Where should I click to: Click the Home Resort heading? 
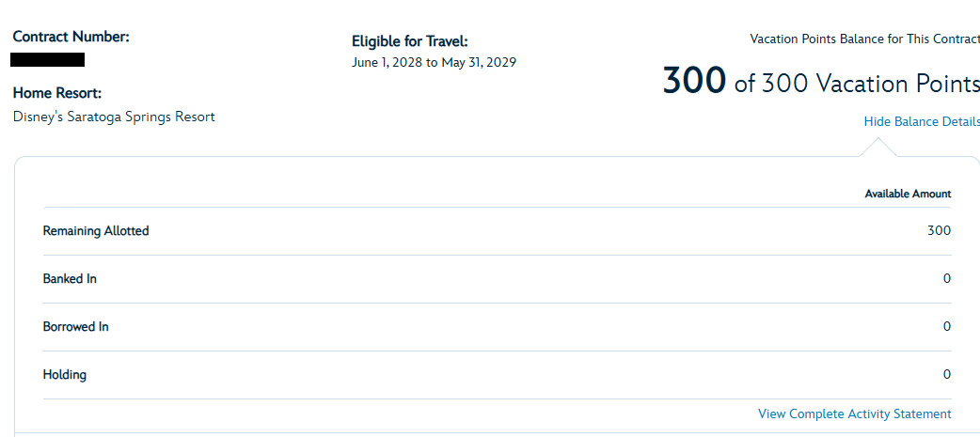coord(56,94)
